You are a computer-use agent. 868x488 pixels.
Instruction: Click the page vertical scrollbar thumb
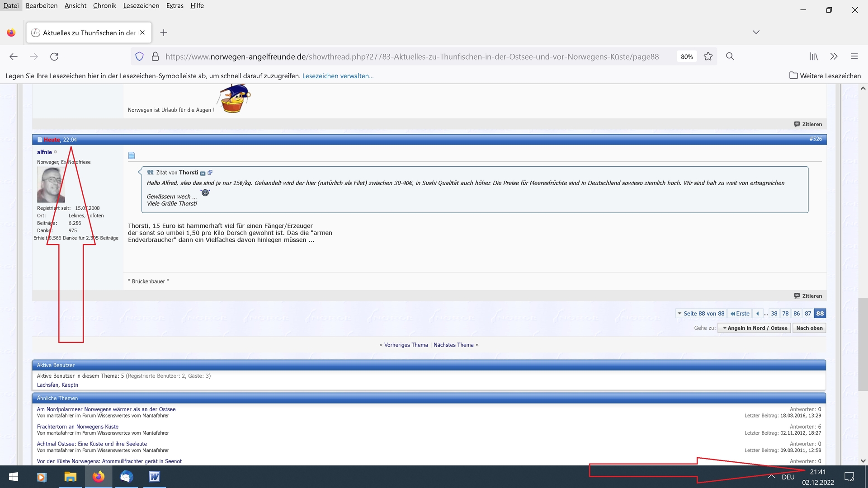pyautogui.click(x=863, y=344)
